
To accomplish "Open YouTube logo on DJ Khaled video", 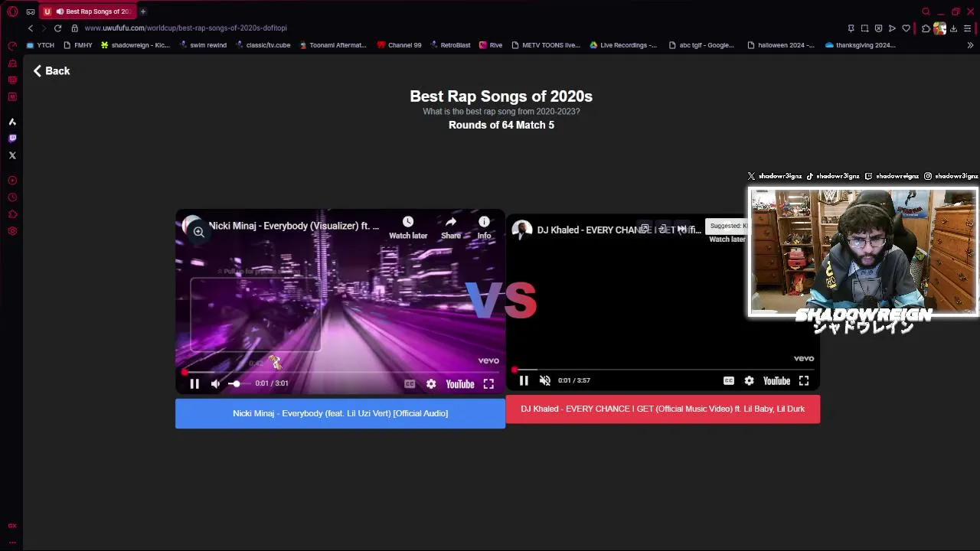I will (x=776, y=380).
